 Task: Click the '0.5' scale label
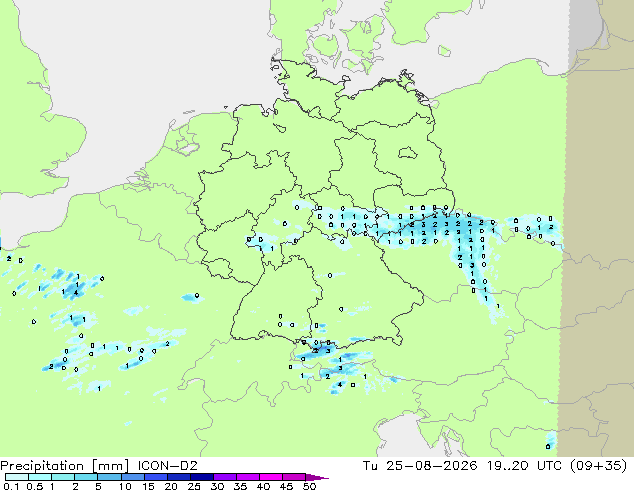pos(34,486)
